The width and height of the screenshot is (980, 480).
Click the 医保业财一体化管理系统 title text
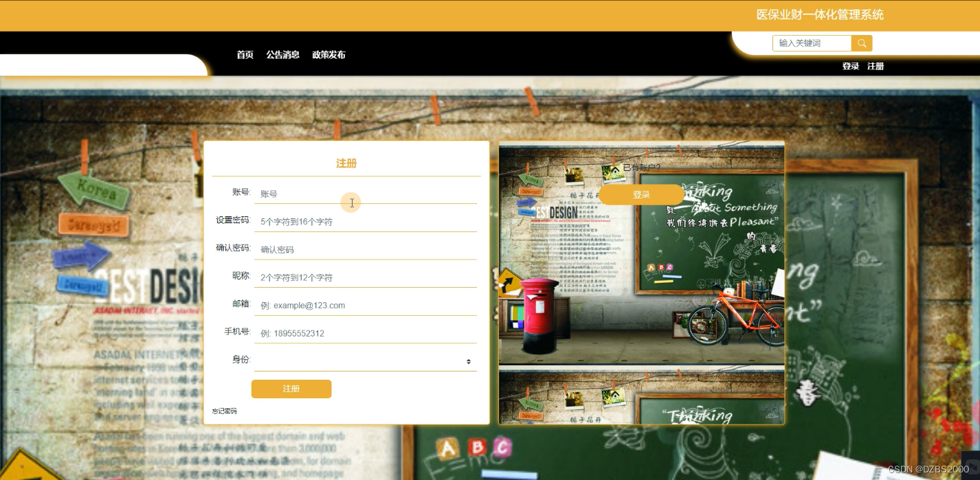point(820,15)
